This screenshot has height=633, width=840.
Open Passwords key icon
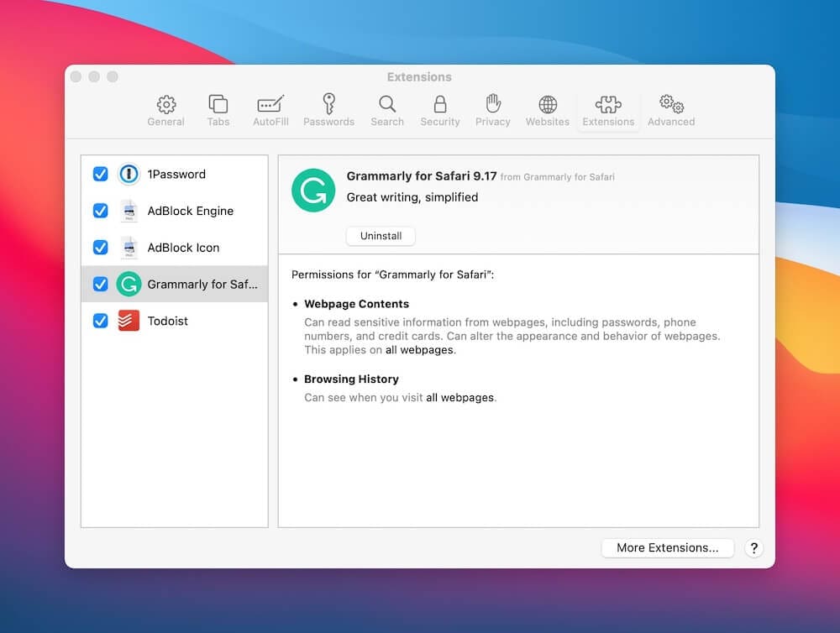tap(329, 103)
